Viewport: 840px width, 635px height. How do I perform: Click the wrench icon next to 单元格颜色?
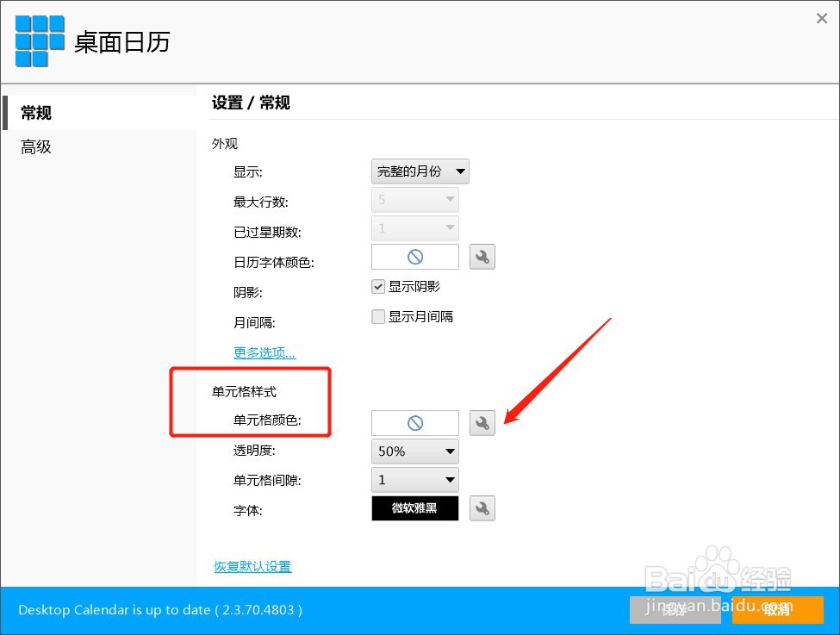click(x=482, y=422)
